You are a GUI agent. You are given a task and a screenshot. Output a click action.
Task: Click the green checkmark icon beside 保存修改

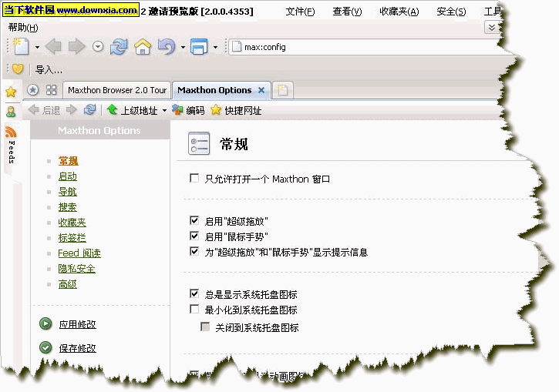pos(45,347)
